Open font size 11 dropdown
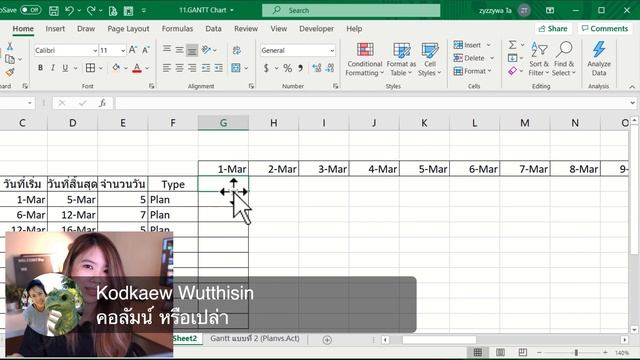 click(x=122, y=50)
